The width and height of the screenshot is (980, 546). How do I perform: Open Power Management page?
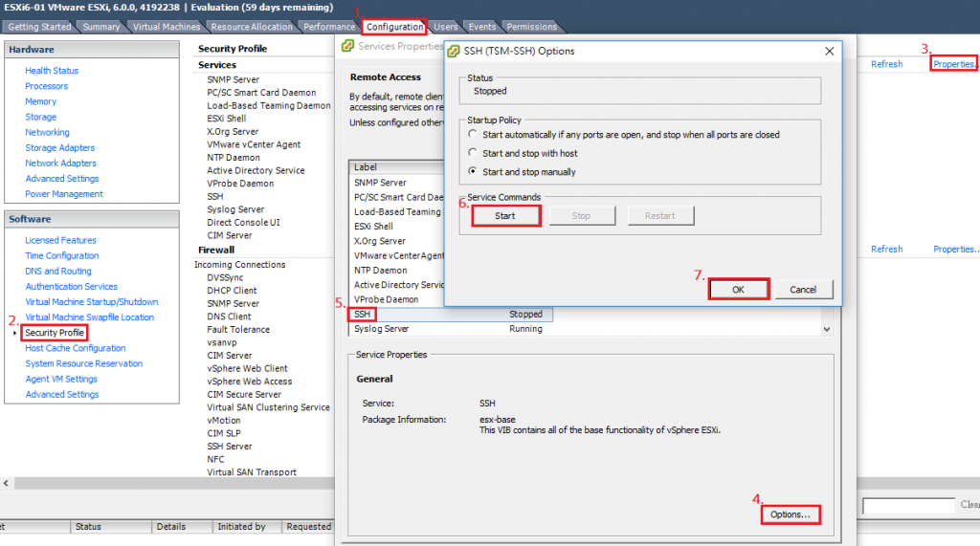point(64,194)
